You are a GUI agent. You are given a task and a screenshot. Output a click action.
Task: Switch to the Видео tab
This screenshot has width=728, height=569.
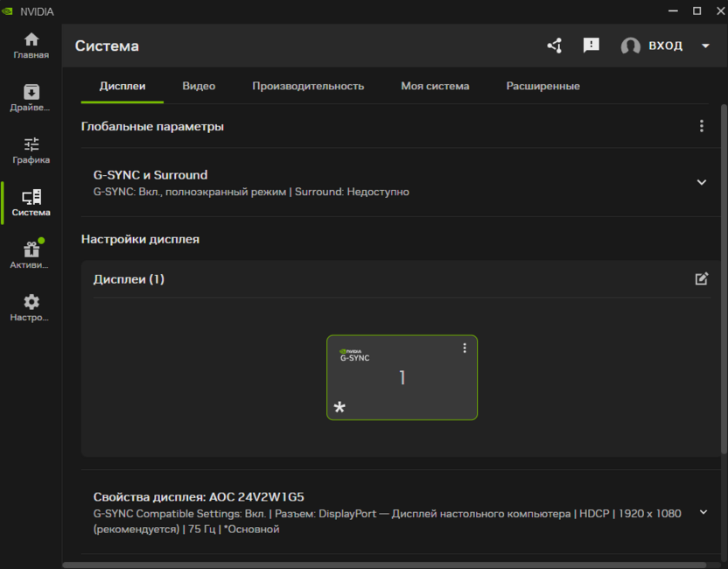pyautogui.click(x=199, y=86)
